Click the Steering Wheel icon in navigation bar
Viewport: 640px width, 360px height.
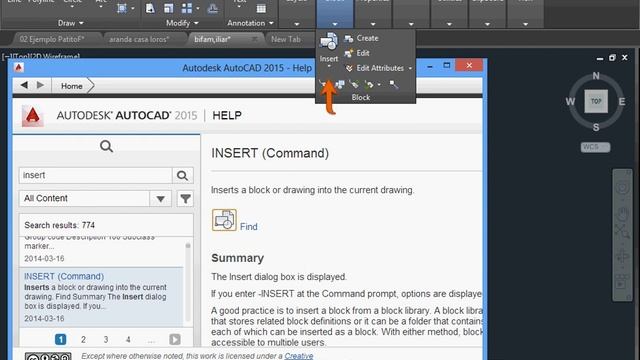[x=622, y=188]
